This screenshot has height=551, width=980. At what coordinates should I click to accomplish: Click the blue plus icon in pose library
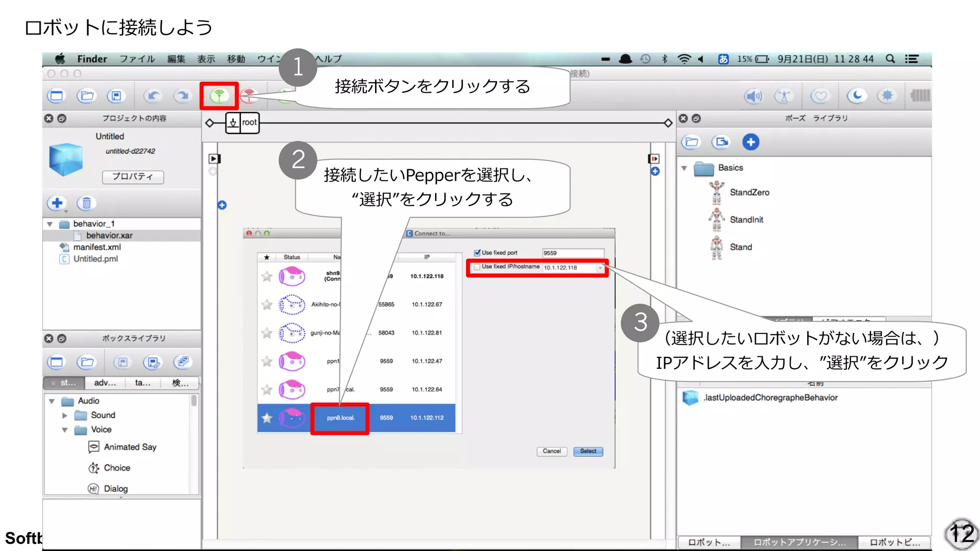[x=751, y=142]
